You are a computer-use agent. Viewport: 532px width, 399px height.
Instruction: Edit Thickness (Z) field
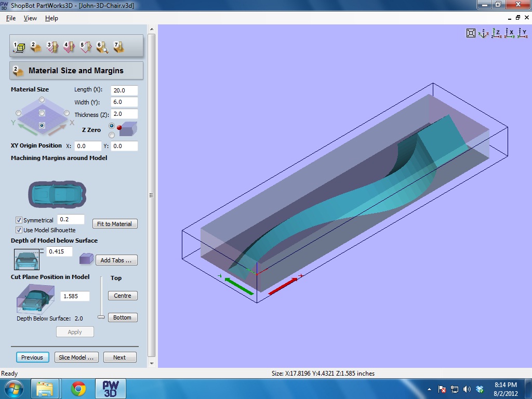pyautogui.click(x=124, y=114)
